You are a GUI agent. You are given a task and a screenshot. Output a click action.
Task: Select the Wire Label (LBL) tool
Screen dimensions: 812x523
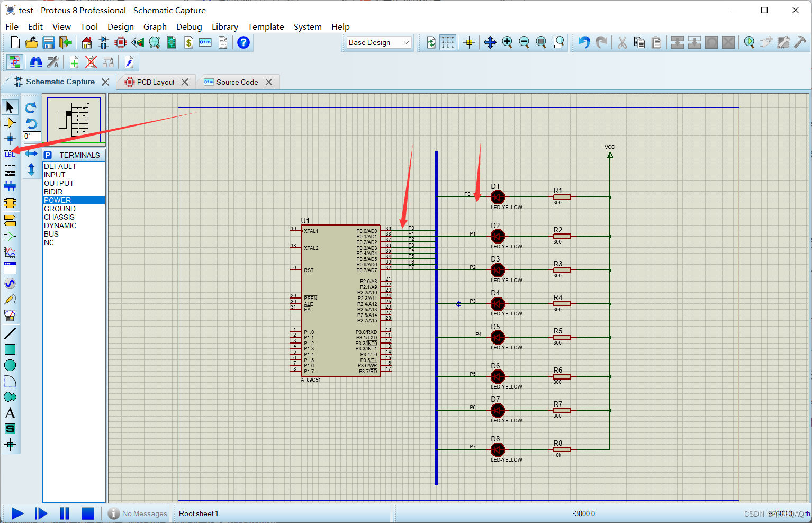coord(10,155)
